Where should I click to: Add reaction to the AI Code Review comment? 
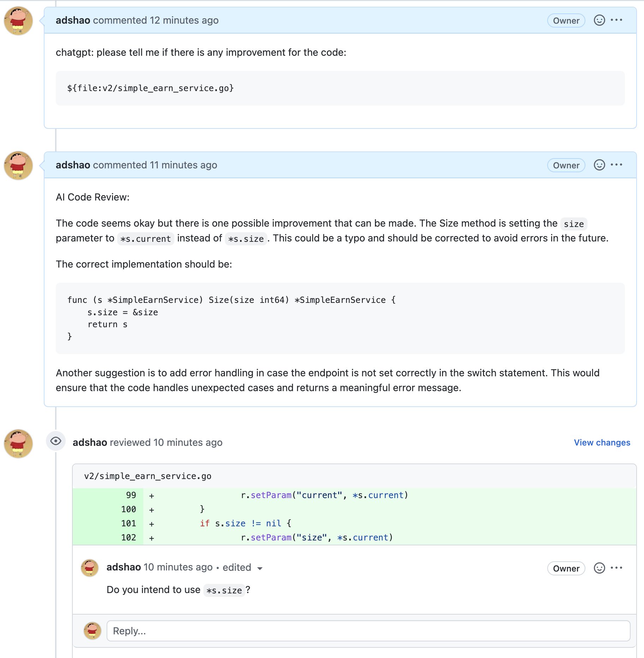coord(599,165)
